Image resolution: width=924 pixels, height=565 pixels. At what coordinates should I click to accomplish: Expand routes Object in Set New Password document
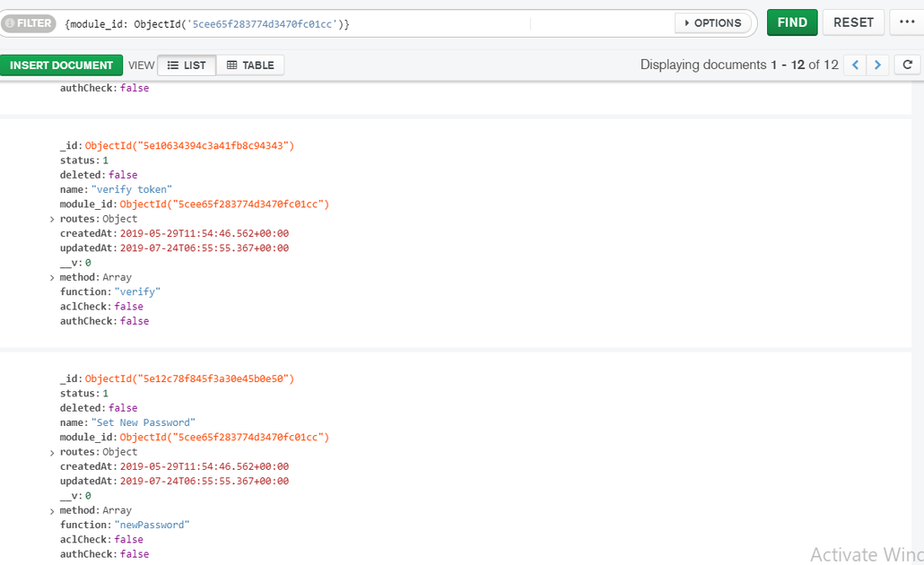(x=52, y=453)
